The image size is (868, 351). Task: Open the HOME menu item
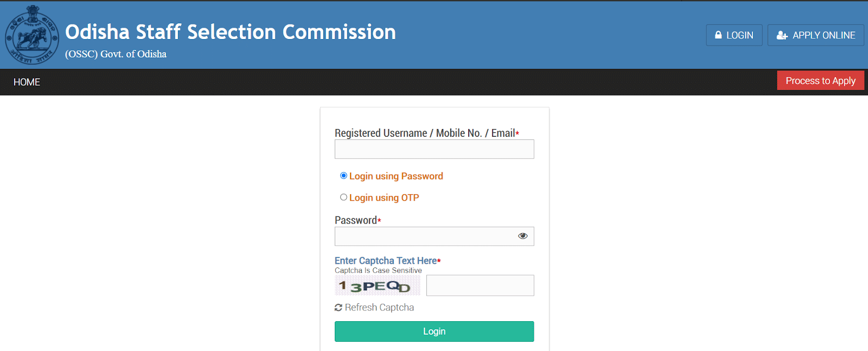(x=26, y=82)
